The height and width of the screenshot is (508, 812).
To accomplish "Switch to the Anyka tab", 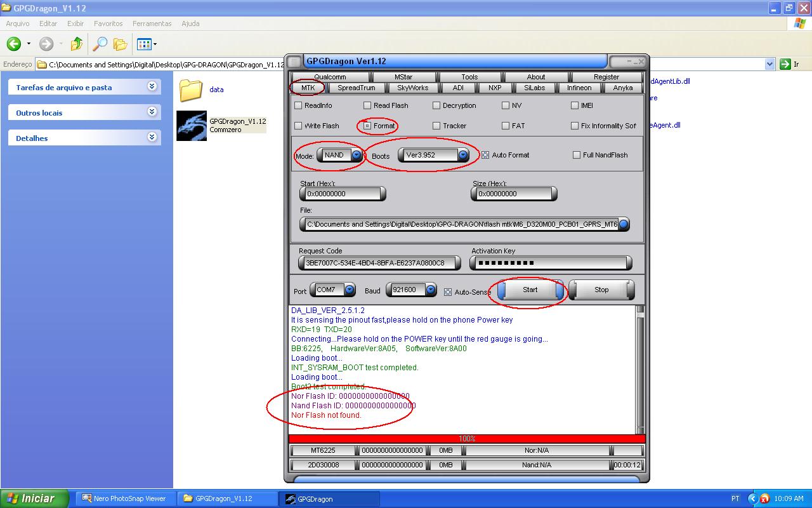I will point(623,88).
